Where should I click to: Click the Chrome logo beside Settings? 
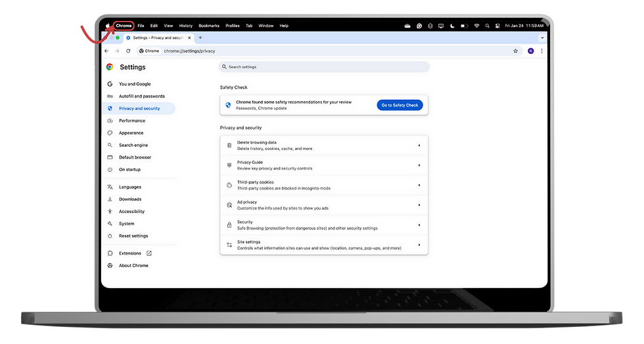[x=110, y=67]
